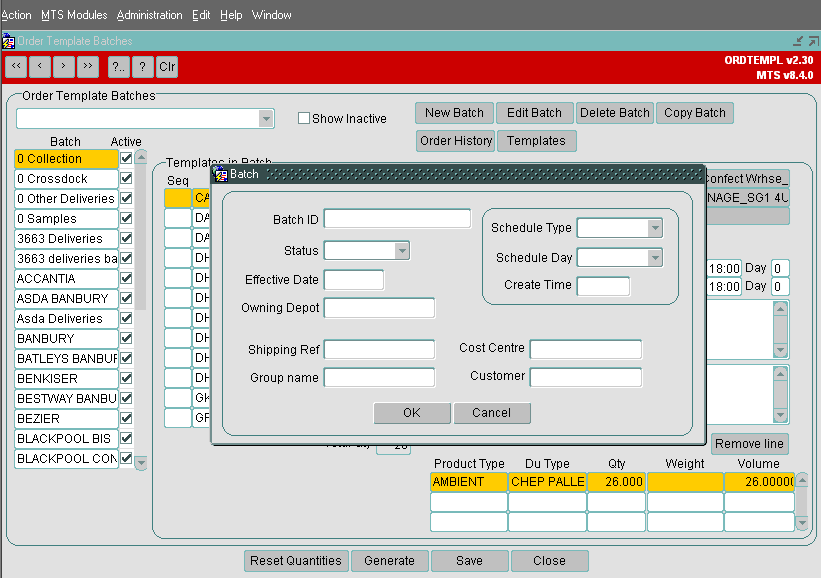Select the 3663 Deliveries batch row

(x=66, y=238)
